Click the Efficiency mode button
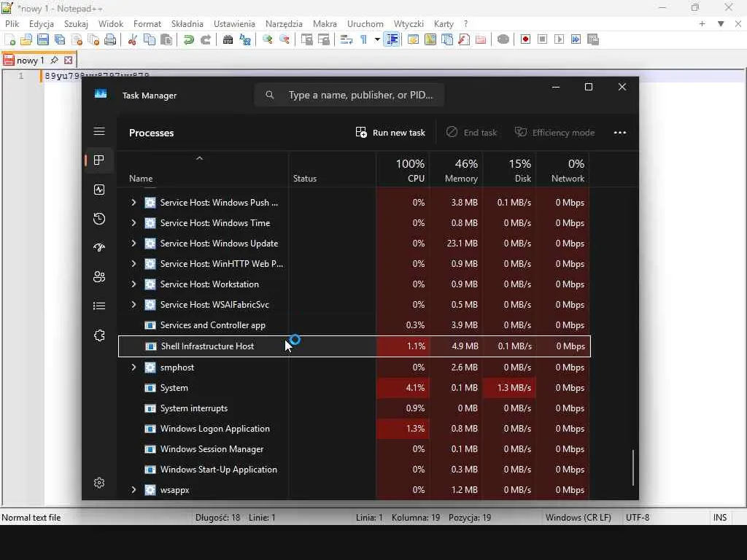Viewport: 747px width, 560px height. 555,133
